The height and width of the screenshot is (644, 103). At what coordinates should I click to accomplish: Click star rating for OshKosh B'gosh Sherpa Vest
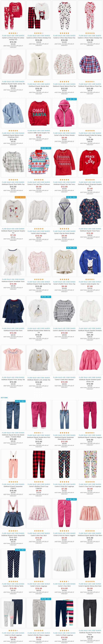click(x=39, y=82)
